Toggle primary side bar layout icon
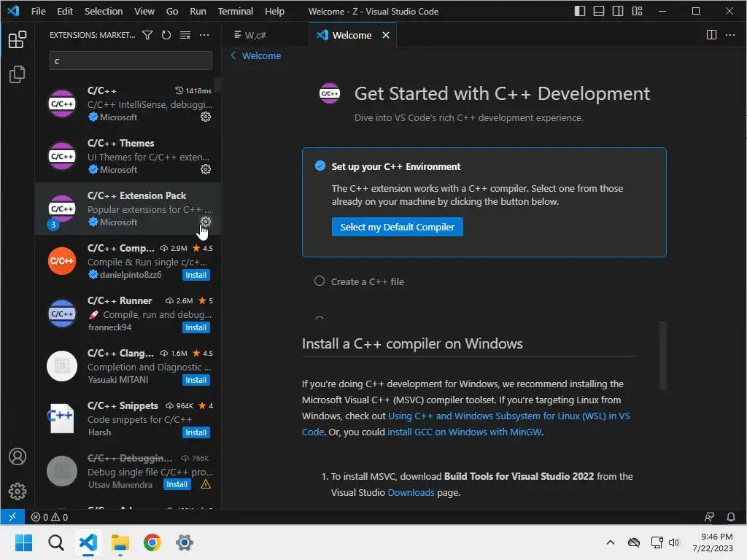This screenshot has height=560, width=747. click(x=580, y=11)
